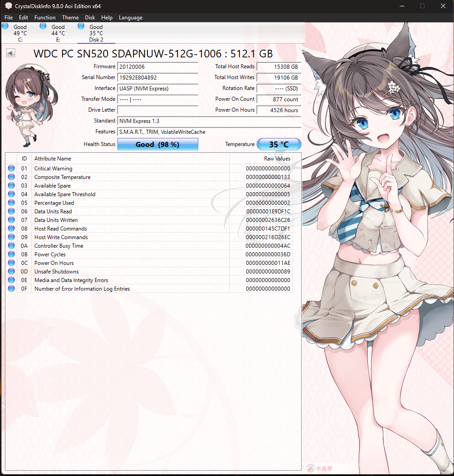Click the Raw Values column header
454x476 pixels.
click(261, 159)
